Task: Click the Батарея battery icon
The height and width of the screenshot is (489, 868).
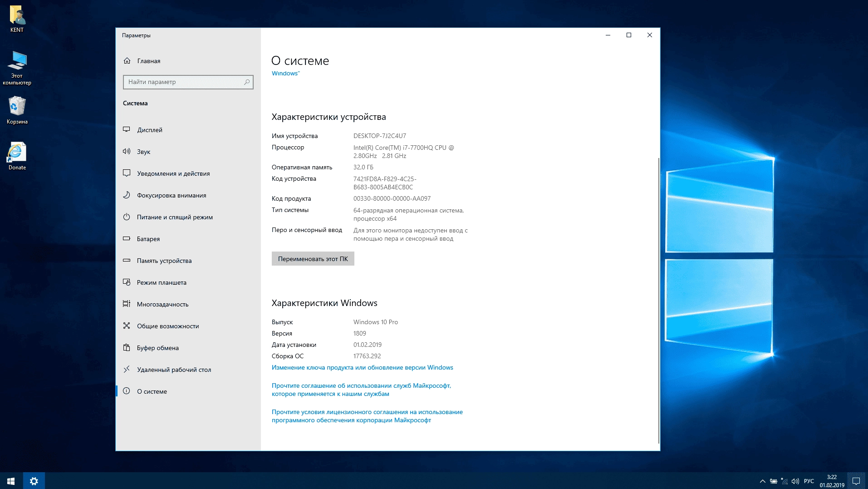Action: pos(127,239)
